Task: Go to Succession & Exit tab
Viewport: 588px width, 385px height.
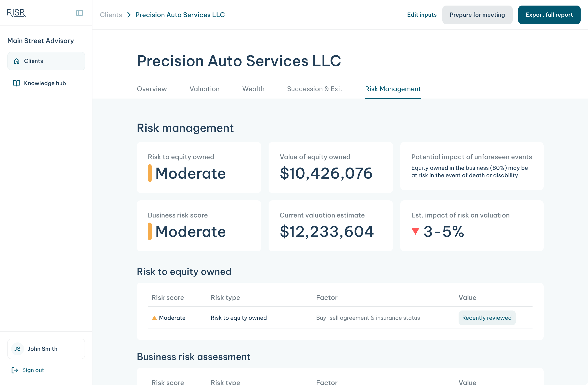Action: [315, 89]
